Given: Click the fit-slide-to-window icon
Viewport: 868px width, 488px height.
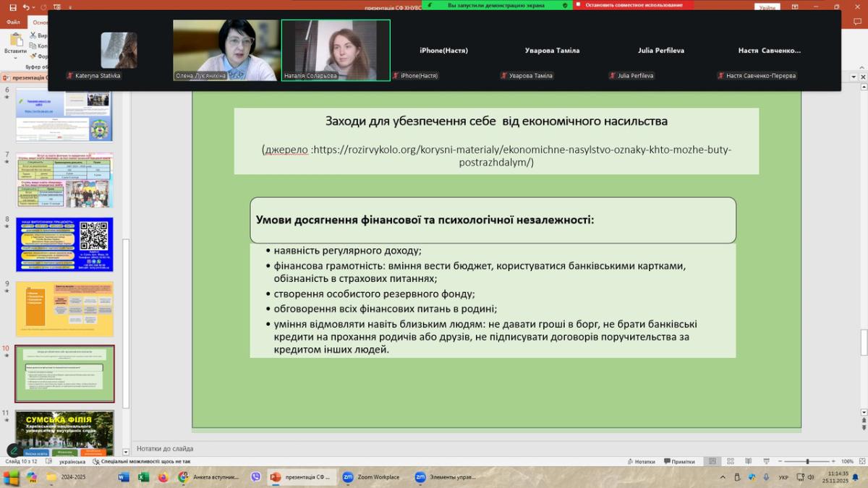Looking at the screenshot, I should pyautogui.click(x=861, y=461).
